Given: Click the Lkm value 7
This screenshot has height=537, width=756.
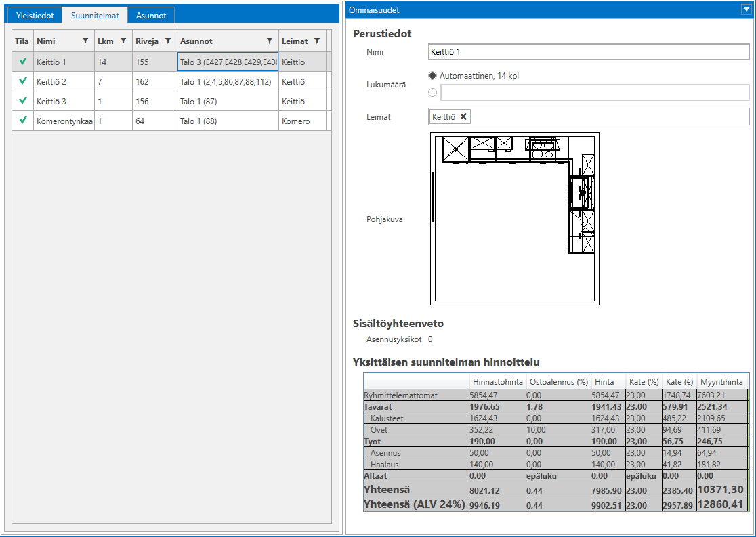Looking at the screenshot, I should coord(100,82).
